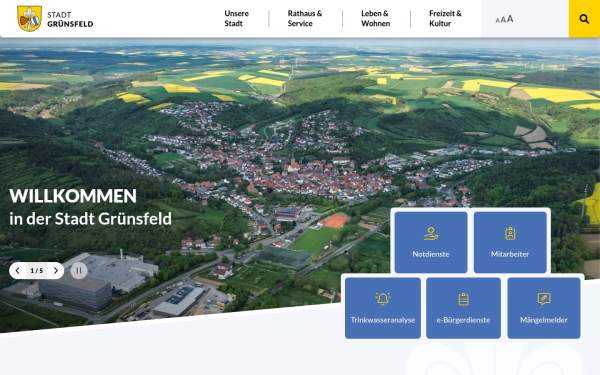Pause the hero image slideshow

tap(79, 271)
